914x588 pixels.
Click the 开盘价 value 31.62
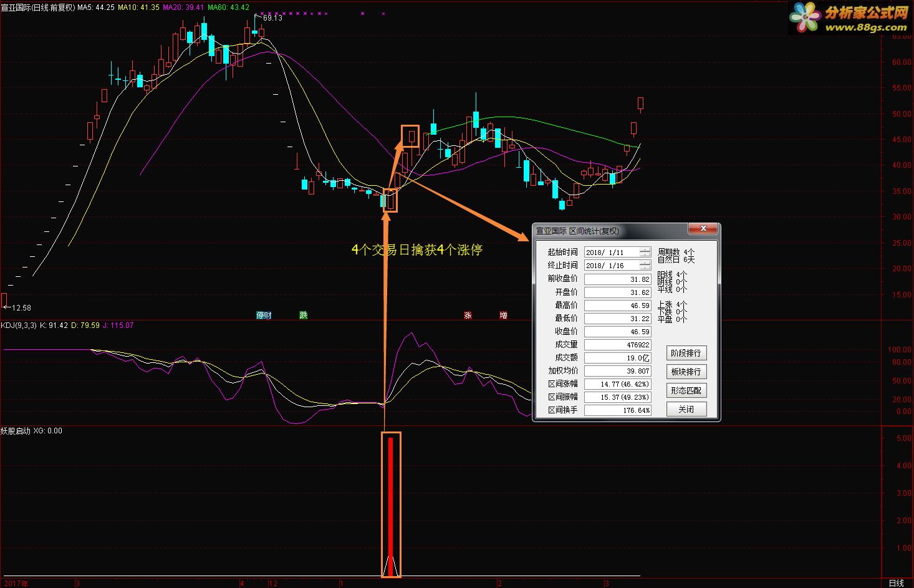(617, 292)
